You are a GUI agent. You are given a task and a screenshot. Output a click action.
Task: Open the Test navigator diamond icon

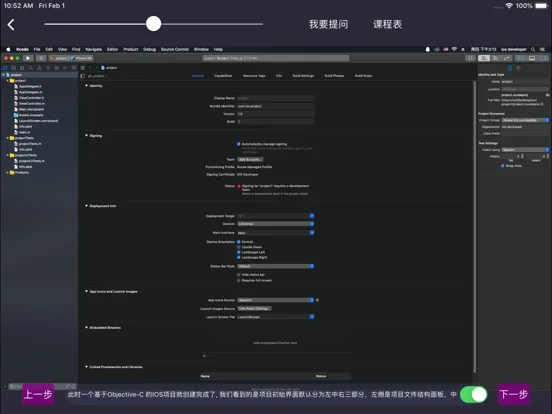tap(48, 68)
